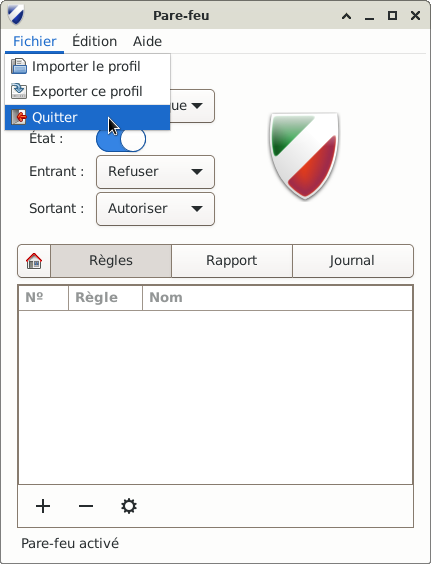Screen dimensions: 431x564
Task: Click the home icon tab
Action: (34, 261)
